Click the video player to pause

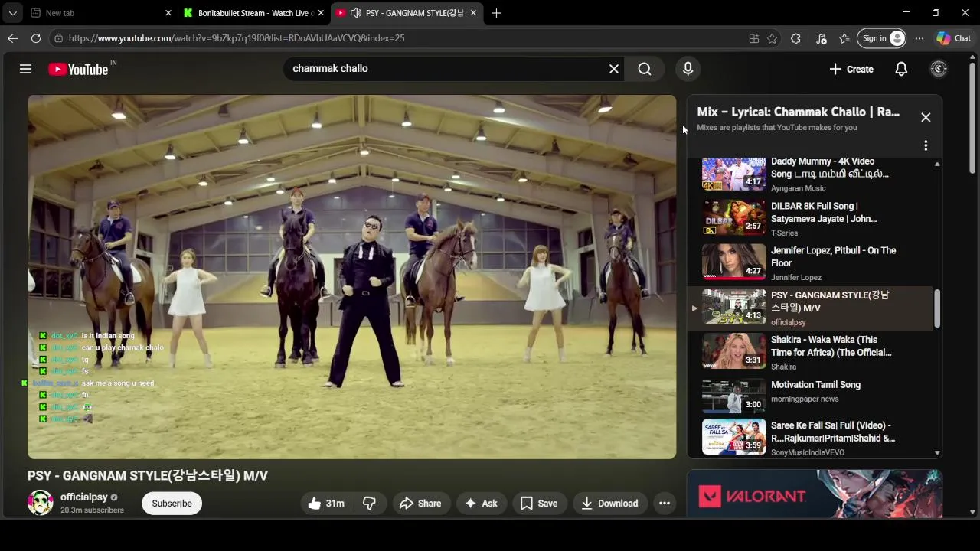(x=351, y=277)
